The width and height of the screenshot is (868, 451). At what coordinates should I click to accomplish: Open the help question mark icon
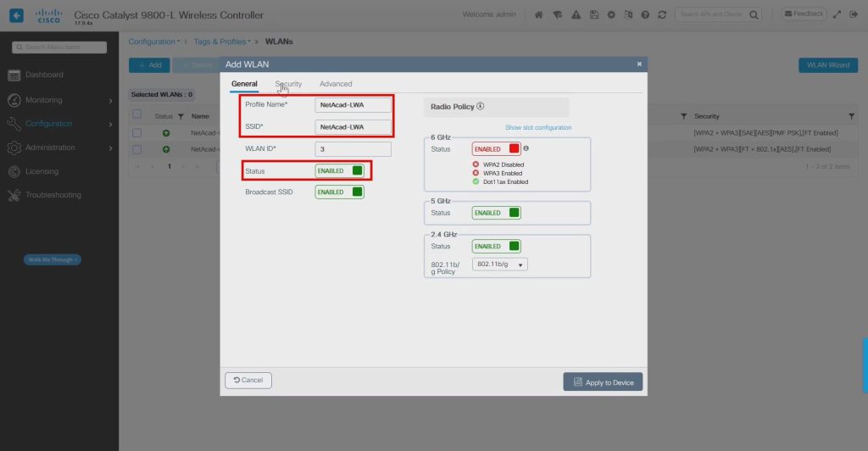pos(645,15)
